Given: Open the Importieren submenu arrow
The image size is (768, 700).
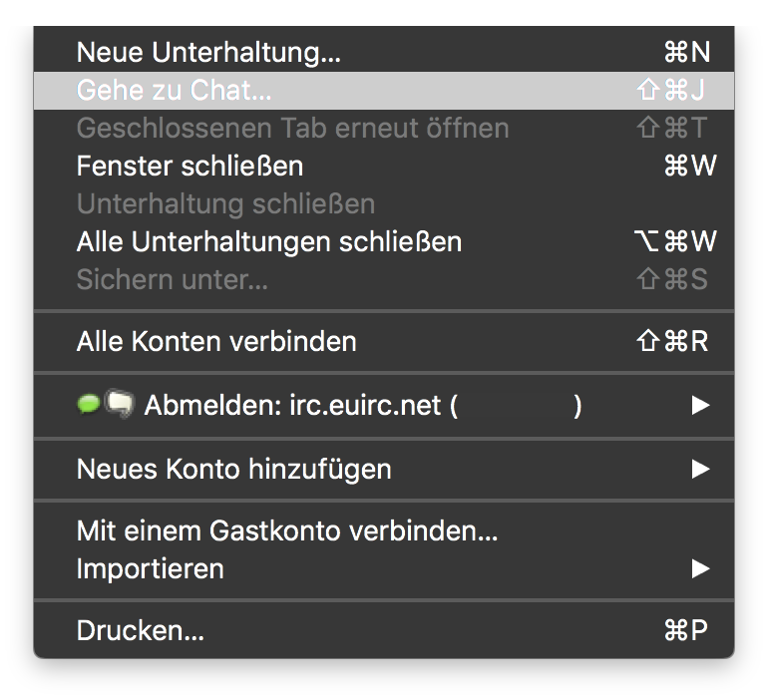Looking at the screenshot, I should pos(700,569).
